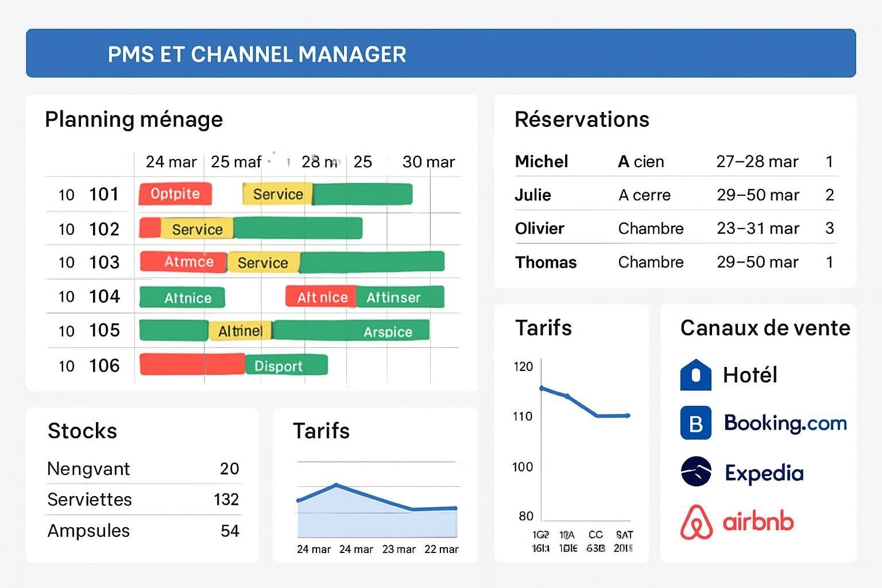Open the Stocks section
This screenshot has width=882, height=588.
82,431
